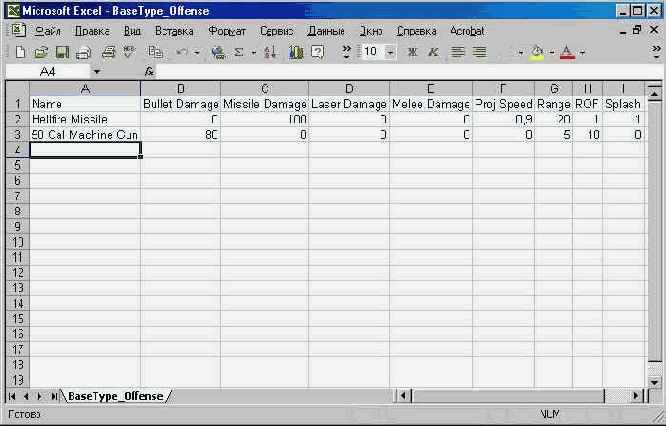The image size is (666, 426).
Task: Apply the yellow fill color swatch
Action: click(x=536, y=52)
